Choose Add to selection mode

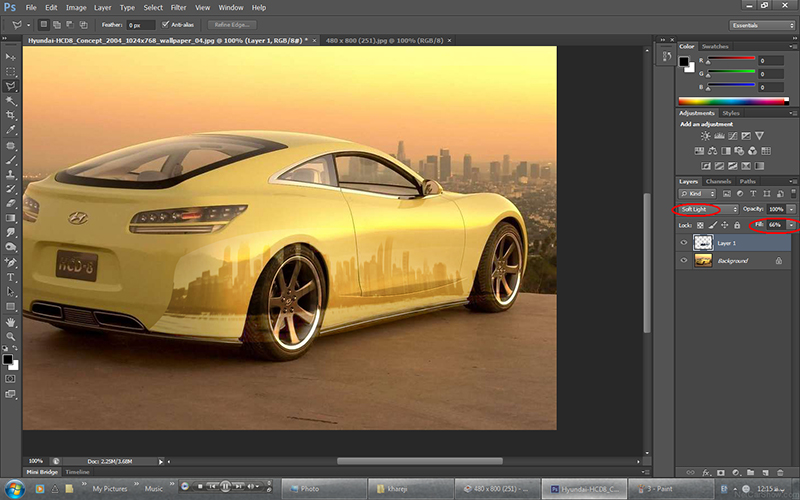tap(57, 24)
